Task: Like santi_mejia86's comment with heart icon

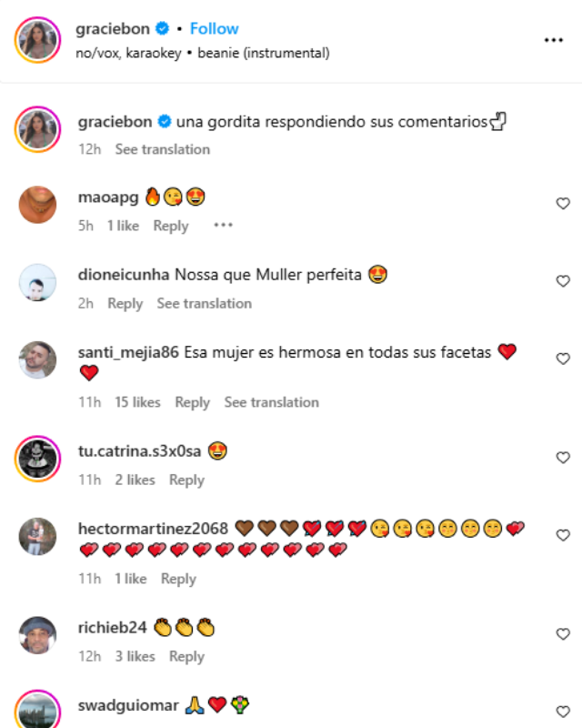Action: coord(563,359)
